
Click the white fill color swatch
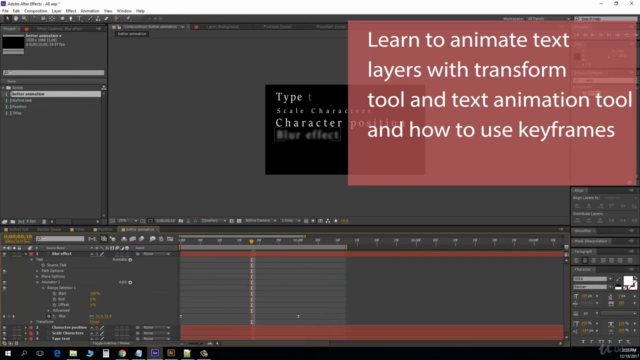[x=628, y=281]
